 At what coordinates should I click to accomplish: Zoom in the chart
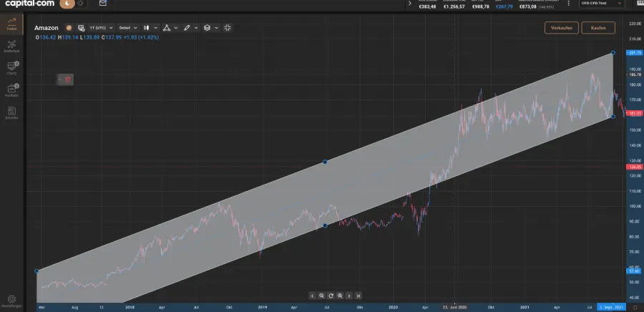[340, 296]
